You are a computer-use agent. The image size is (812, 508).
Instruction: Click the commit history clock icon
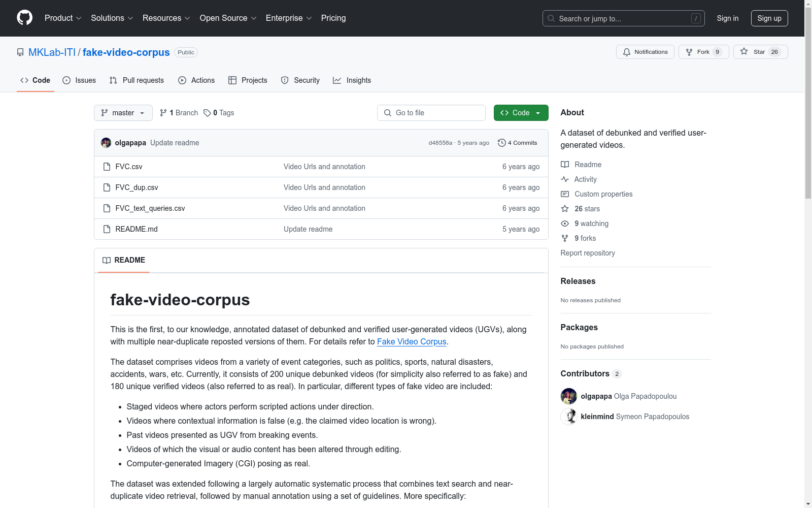tap(502, 143)
